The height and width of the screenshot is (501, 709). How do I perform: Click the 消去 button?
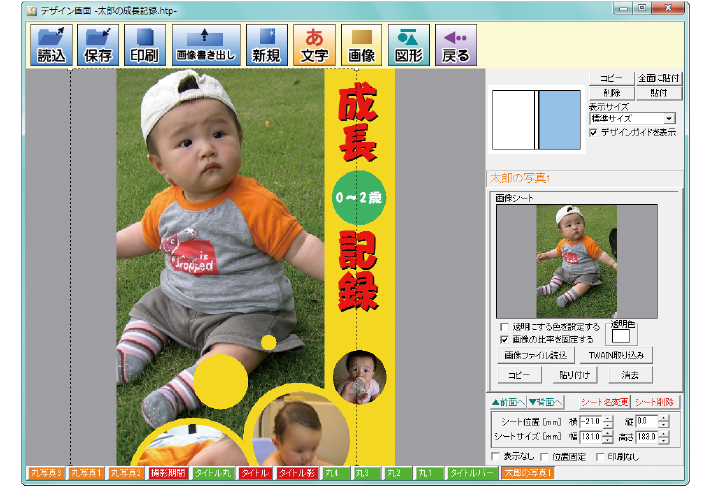(x=630, y=375)
